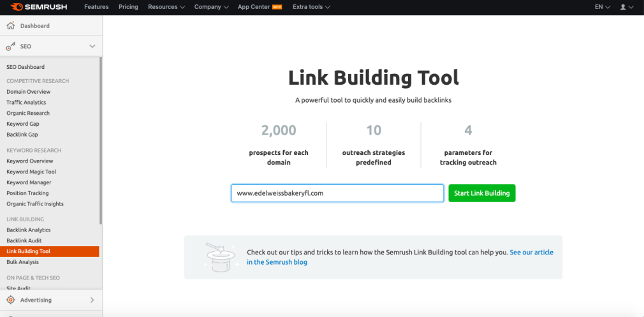Open the Extra tools dropdown
This screenshot has height=317, width=644.
(x=311, y=7)
